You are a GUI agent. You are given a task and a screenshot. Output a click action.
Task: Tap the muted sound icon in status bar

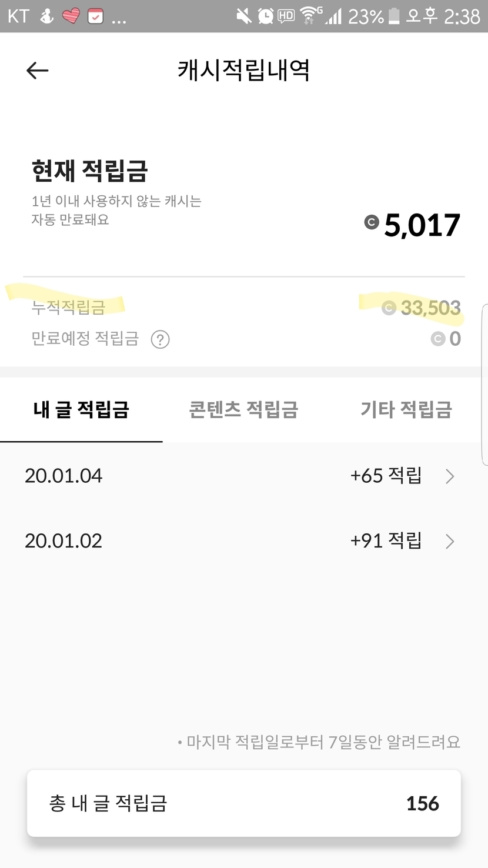coord(243,16)
